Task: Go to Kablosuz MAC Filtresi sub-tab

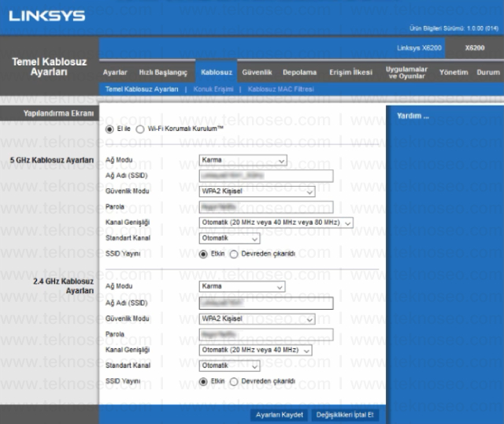Action: click(281, 89)
